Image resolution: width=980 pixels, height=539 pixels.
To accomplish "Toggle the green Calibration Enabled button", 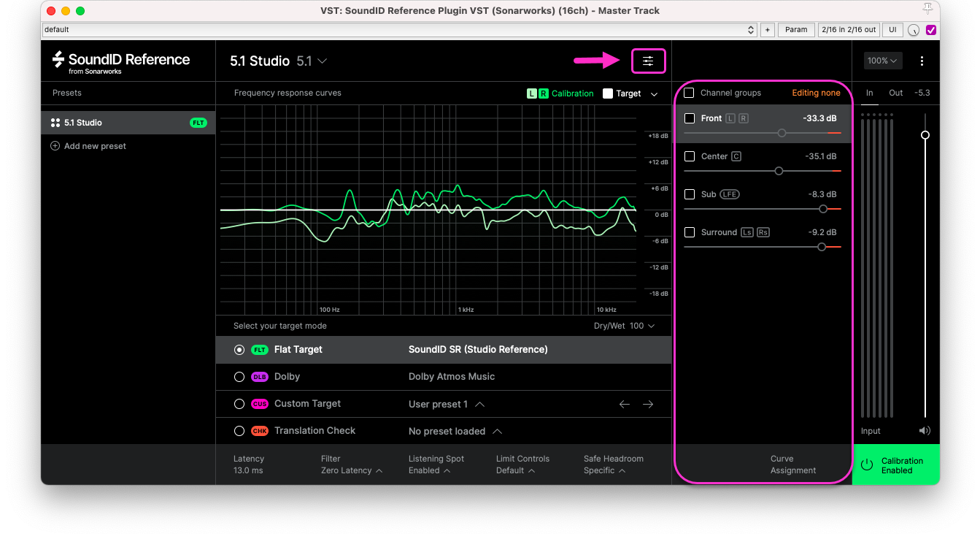I will pos(896,465).
